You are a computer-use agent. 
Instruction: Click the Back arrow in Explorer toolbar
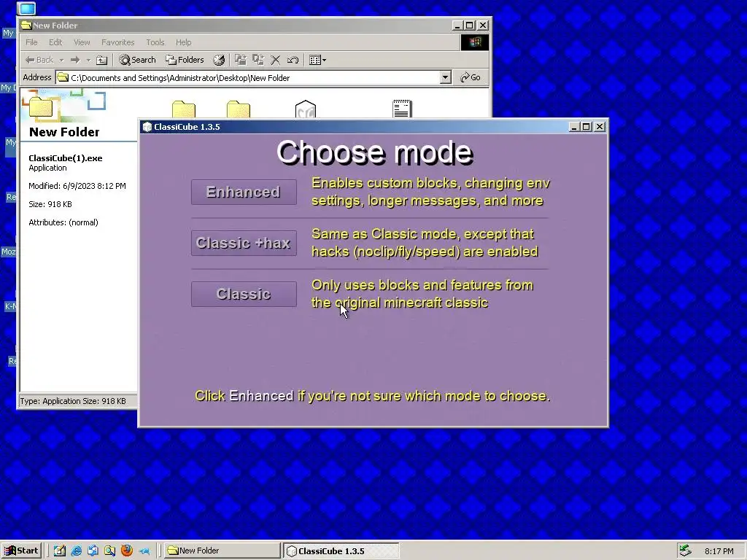[x=39, y=60]
